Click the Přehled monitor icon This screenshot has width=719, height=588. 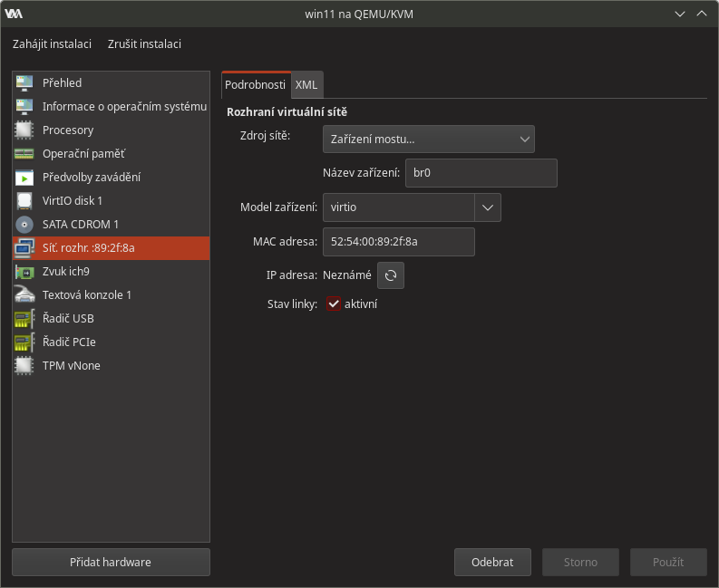click(x=24, y=83)
